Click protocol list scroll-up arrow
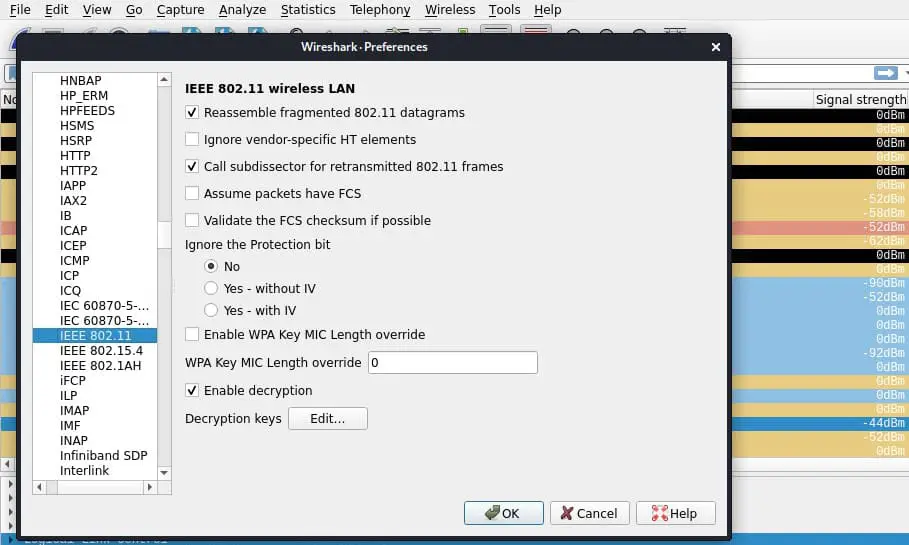This screenshot has width=909, height=545. (x=164, y=79)
